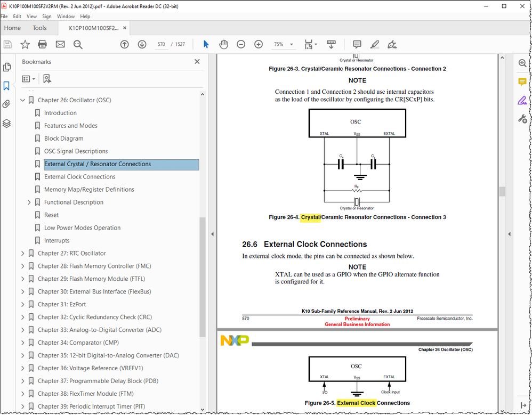Expand the right tools pane arrow at bottom

pos(523,405)
